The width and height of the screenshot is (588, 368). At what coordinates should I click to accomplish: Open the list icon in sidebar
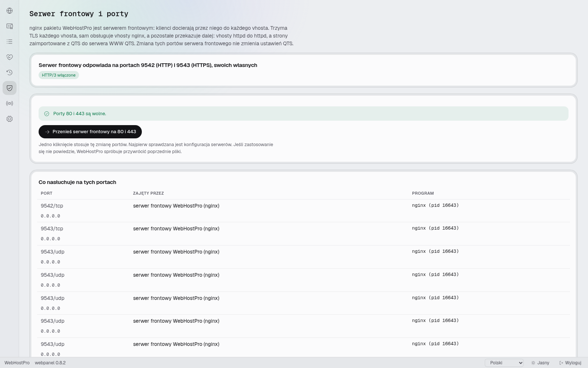tap(10, 42)
